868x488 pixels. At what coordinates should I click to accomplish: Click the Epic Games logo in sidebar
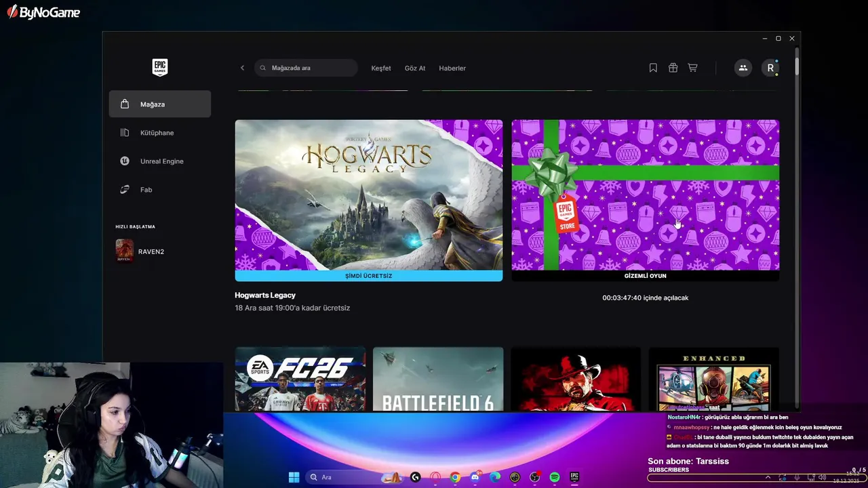(x=160, y=67)
